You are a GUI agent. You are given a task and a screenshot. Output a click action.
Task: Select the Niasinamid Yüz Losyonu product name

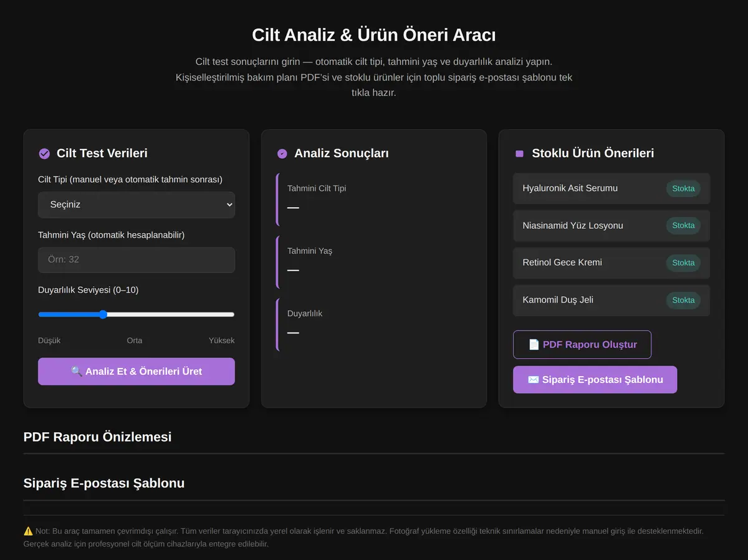(x=573, y=226)
